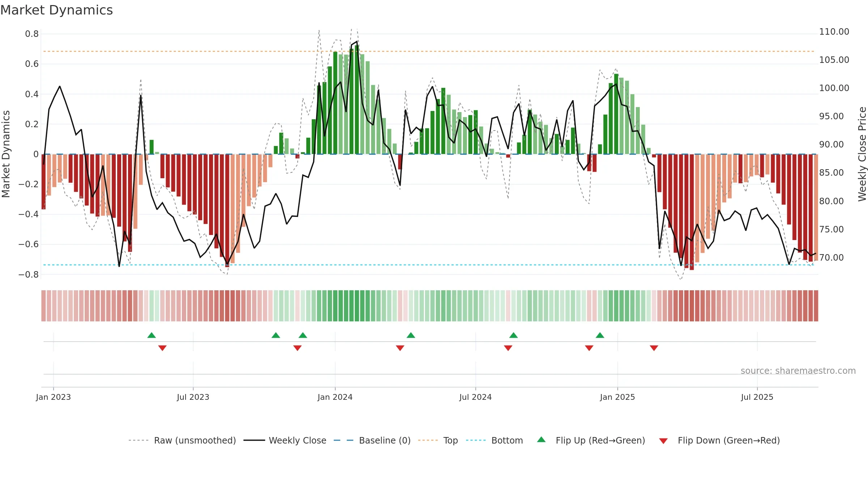The image size is (868, 488).
Task: Select the flip-up marker around April 2024
Action: (411, 335)
